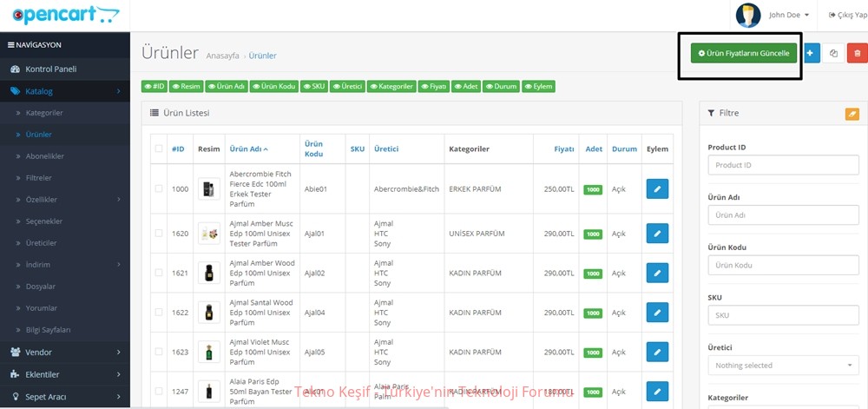Toggle Durum column visibility
Screen dimensions: 868x409
(x=501, y=86)
